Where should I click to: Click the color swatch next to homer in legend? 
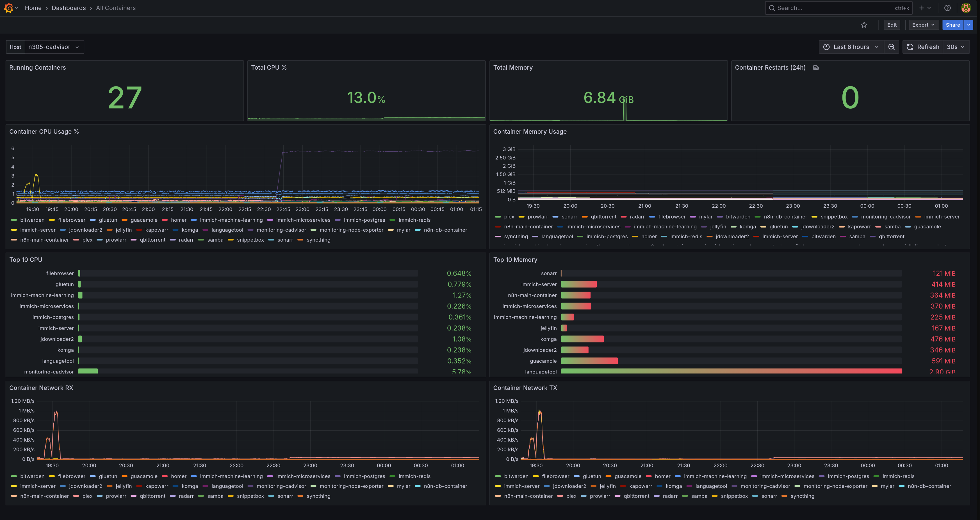[165, 220]
